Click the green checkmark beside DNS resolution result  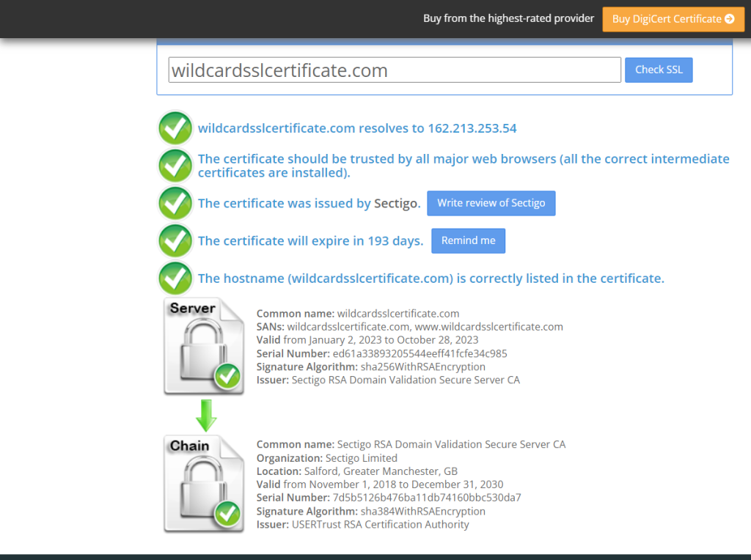175,128
